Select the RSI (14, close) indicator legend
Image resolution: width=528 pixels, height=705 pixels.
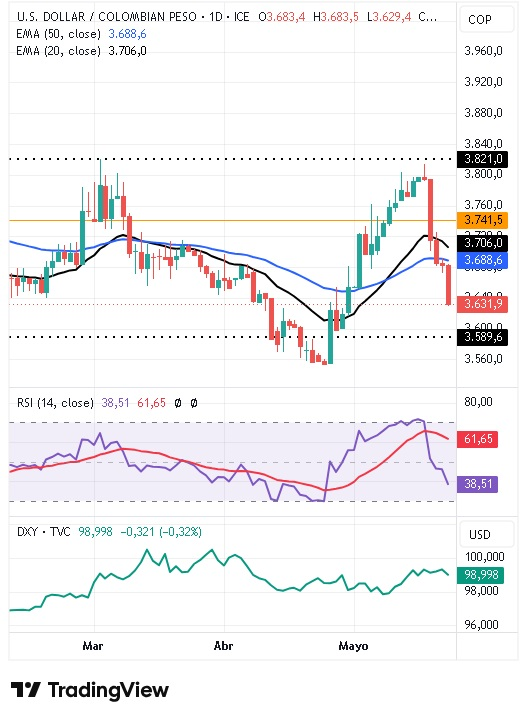[x=55, y=403]
